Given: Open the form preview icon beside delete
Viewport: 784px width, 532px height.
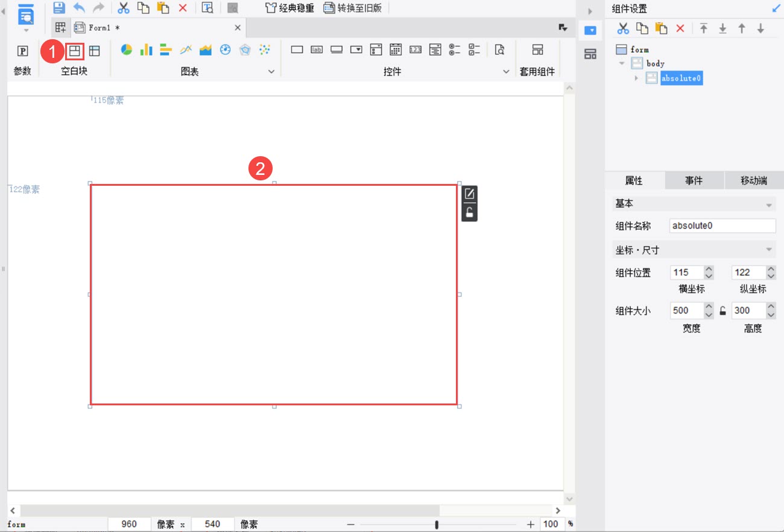Looking at the screenshot, I should click(x=207, y=8).
